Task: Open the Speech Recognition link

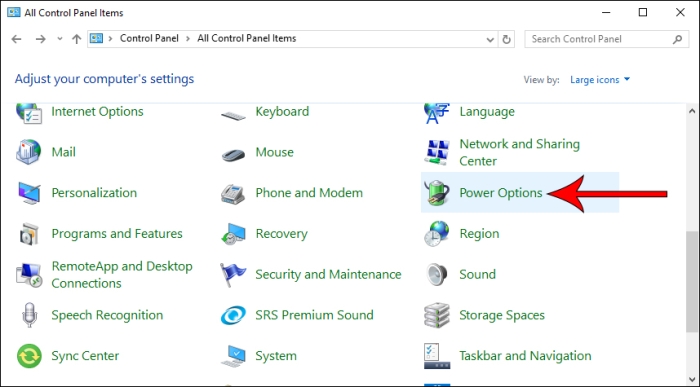Action: pos(107,315)
